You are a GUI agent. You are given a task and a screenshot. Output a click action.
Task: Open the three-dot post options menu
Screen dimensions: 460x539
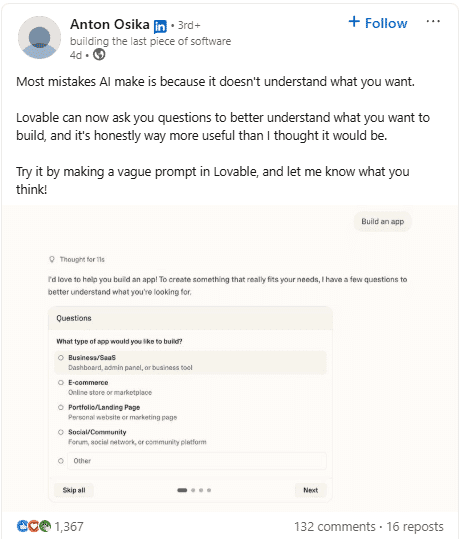pos(433,22)
